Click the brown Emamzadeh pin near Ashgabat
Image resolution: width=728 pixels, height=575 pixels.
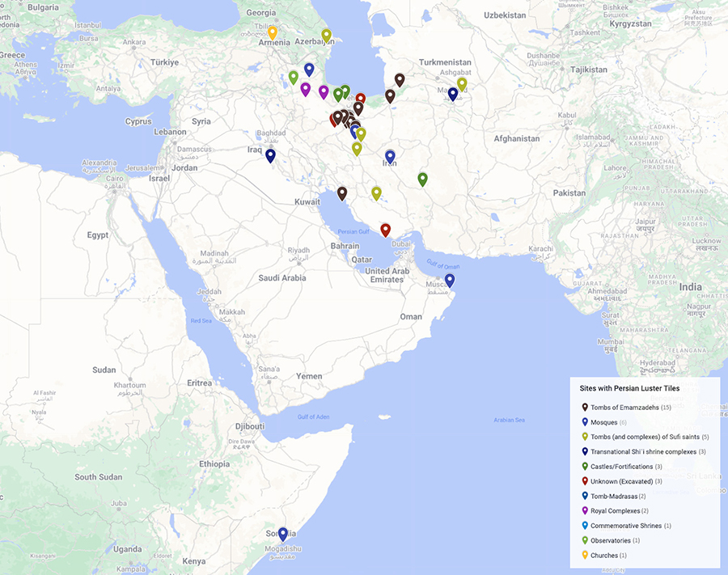click(399, 80)
